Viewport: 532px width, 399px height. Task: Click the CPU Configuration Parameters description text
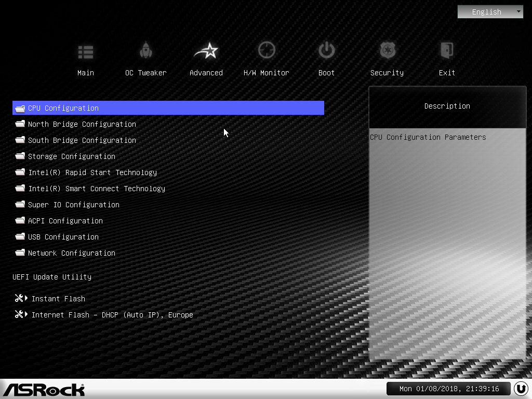[428, 137]
